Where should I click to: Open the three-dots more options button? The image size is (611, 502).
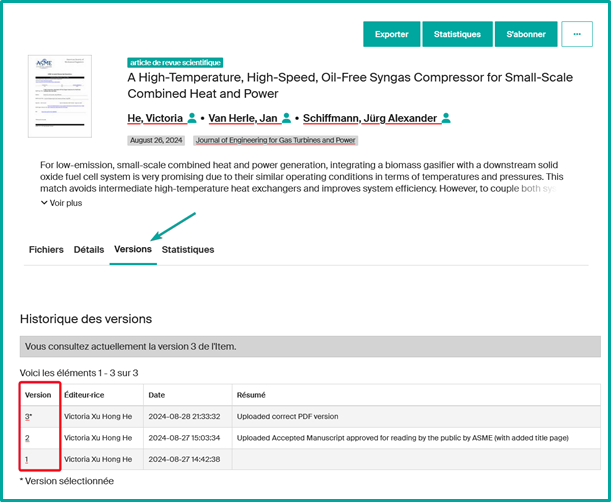(577, 34)
